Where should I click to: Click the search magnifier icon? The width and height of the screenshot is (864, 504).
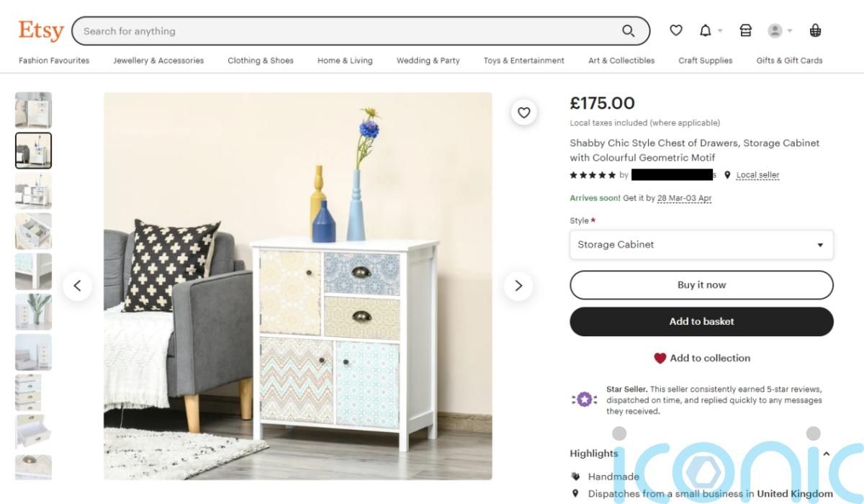(629, 31)
